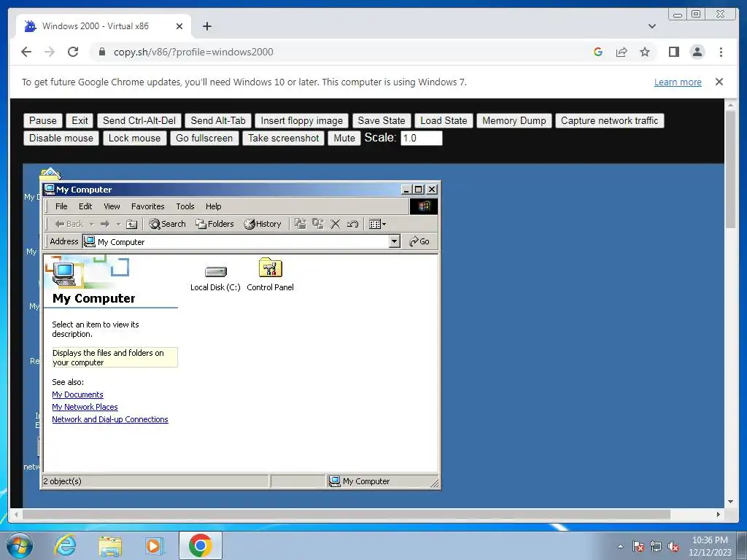
Task: Click the Search toolbar button
Action: [167, 224]
